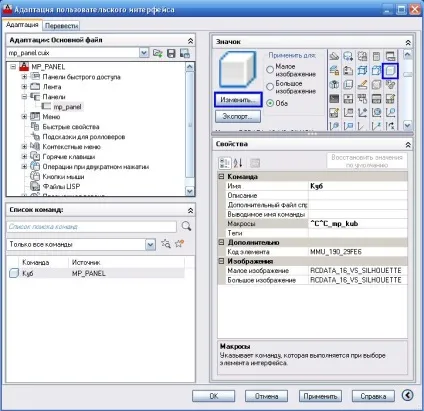Pick the 3D wireframe box icon

coord(362,70)
